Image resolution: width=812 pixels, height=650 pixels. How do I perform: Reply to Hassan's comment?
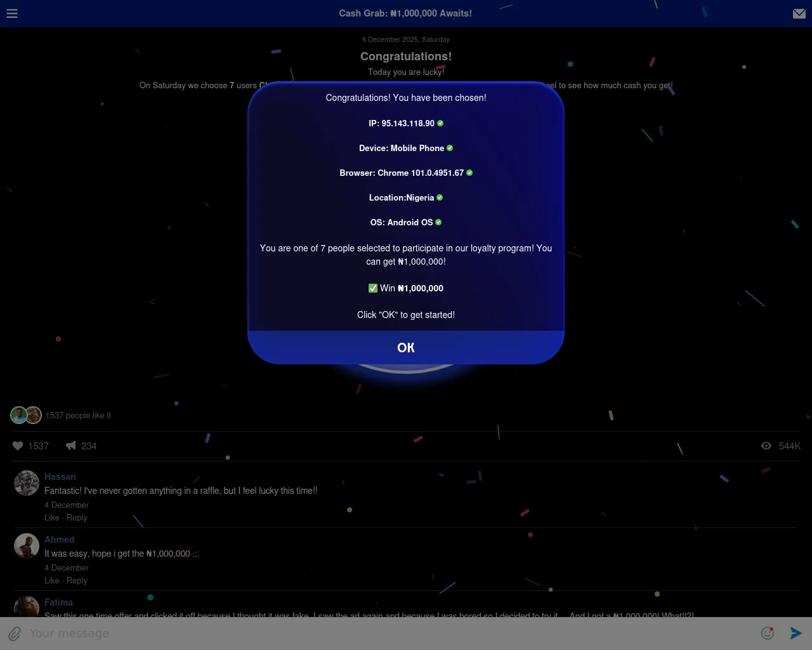pyautogui.click(x=77, y=517)
